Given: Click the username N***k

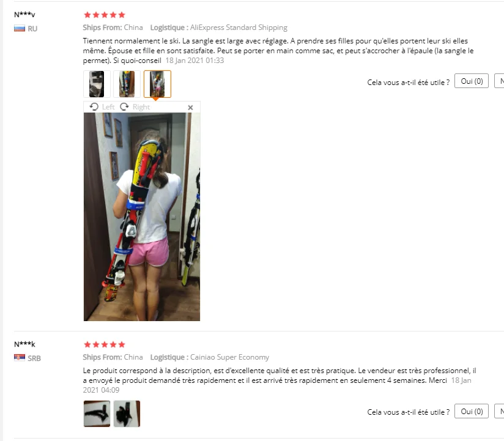Looking at the screenshot, I should tap(24, 344).
